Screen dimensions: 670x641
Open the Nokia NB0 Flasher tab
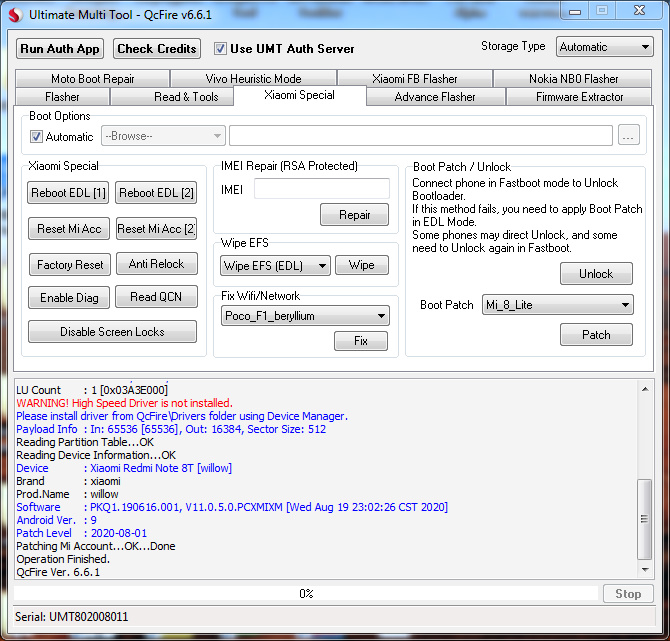point(573,79)
